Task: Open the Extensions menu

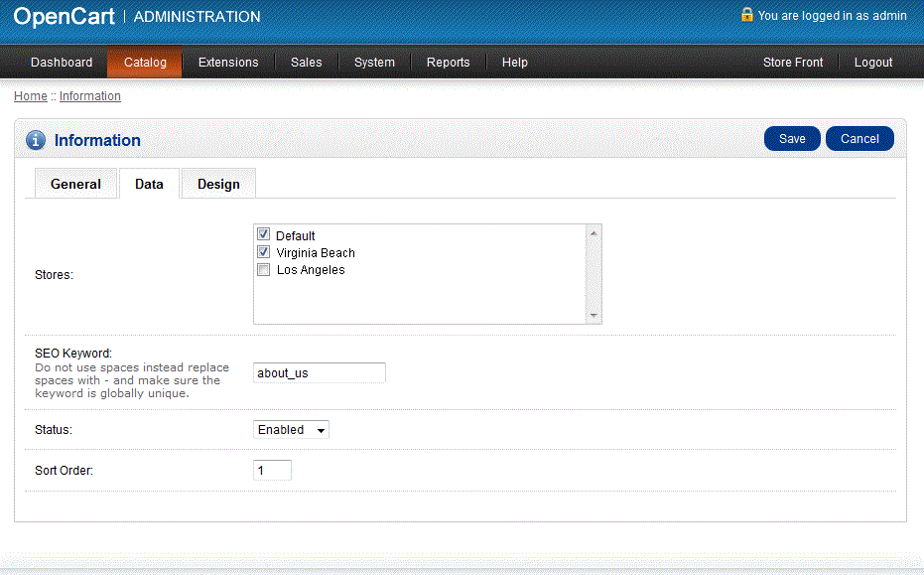Action: click(228, 62)
